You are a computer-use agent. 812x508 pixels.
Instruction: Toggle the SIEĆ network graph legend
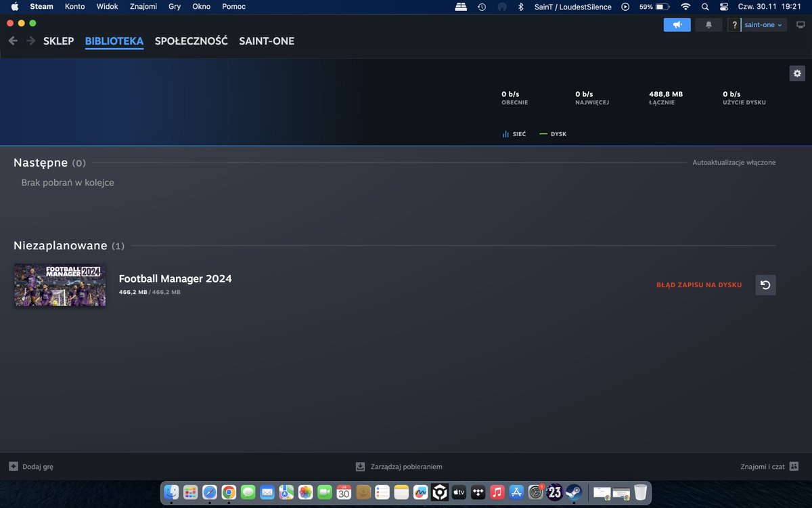[x=514, y=134]
